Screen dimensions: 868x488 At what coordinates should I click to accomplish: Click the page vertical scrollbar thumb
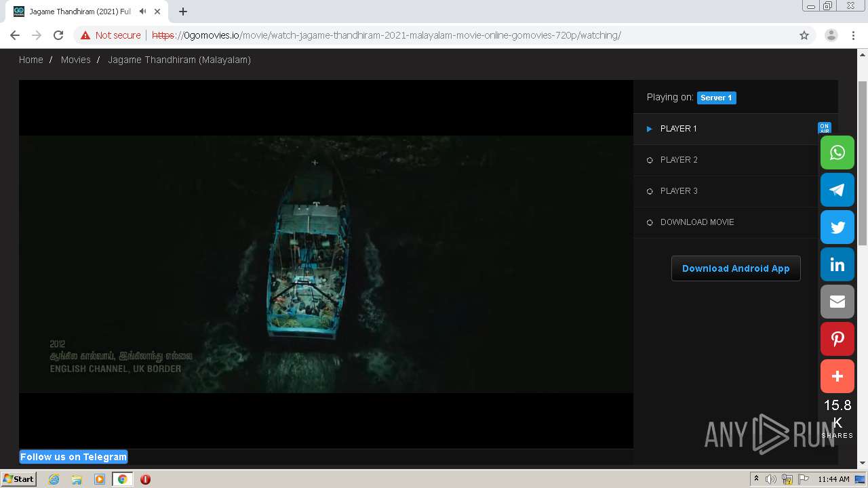tap(863, 163)
